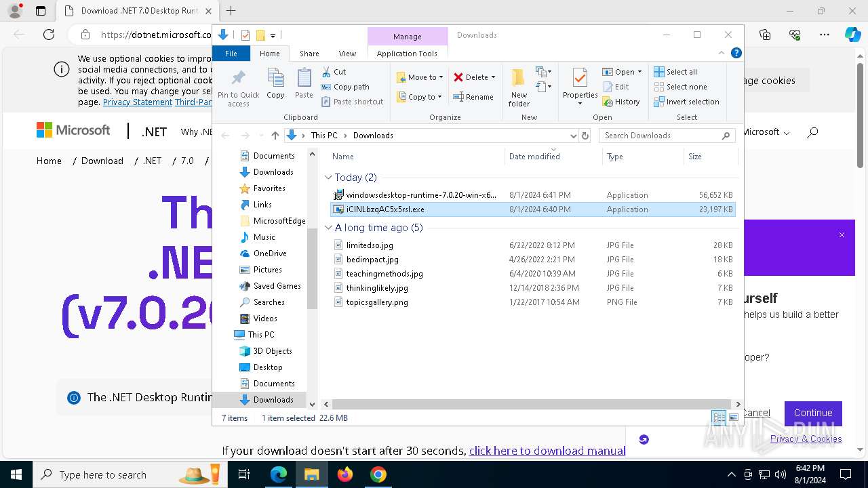868x488 pixels.
Task: Refresh the Downloads address bar
Action: pos(585,136)
